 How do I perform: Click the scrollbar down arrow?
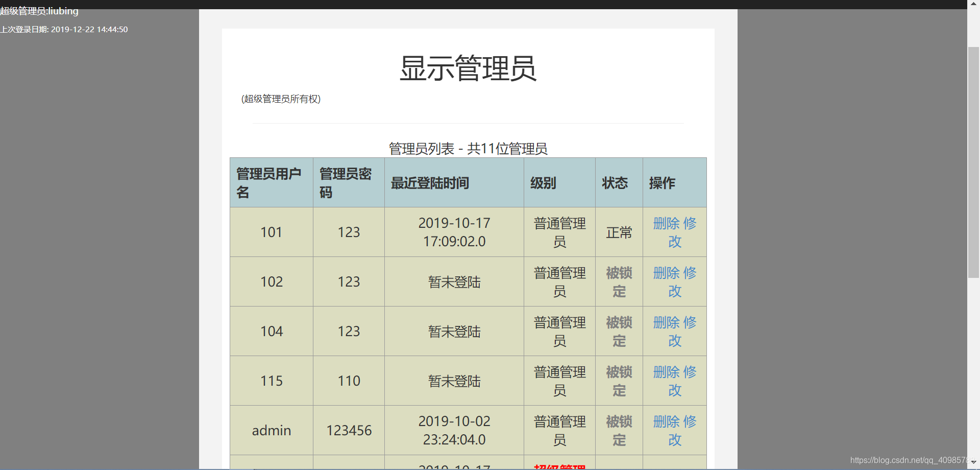click(973, 462)
